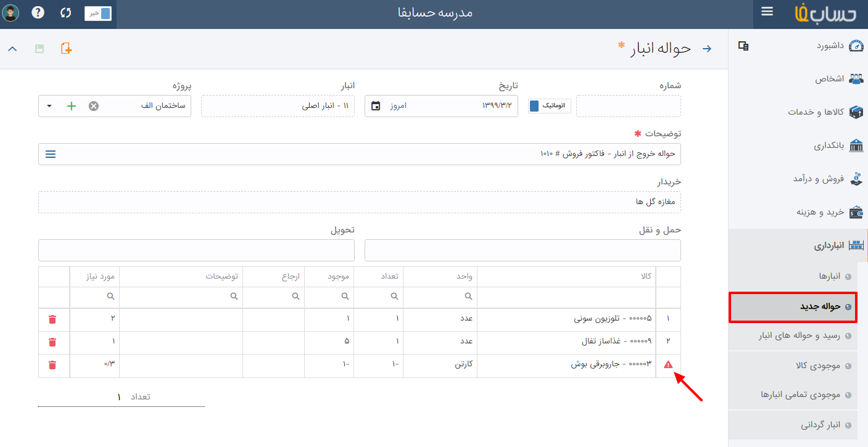Image resolution: width=868 pixels, height=447 pixels.
Task: Click the مدرسه حسابفا header title
Action: [x=435, y=13]
